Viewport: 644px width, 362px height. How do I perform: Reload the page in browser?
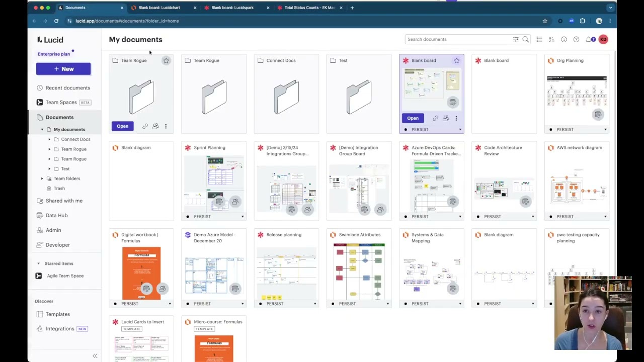click(56, 21)
